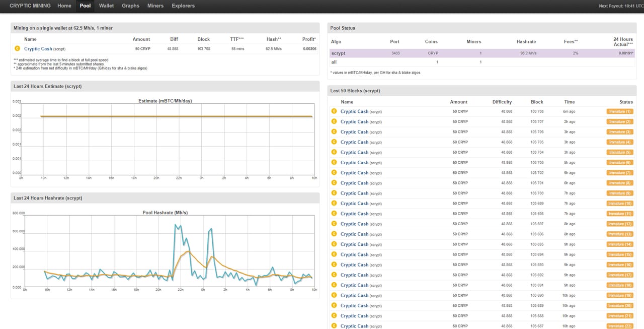Viewport: 644px width, 329px height.
Task: Go to the Home page
Action: (x=64, y=6)
